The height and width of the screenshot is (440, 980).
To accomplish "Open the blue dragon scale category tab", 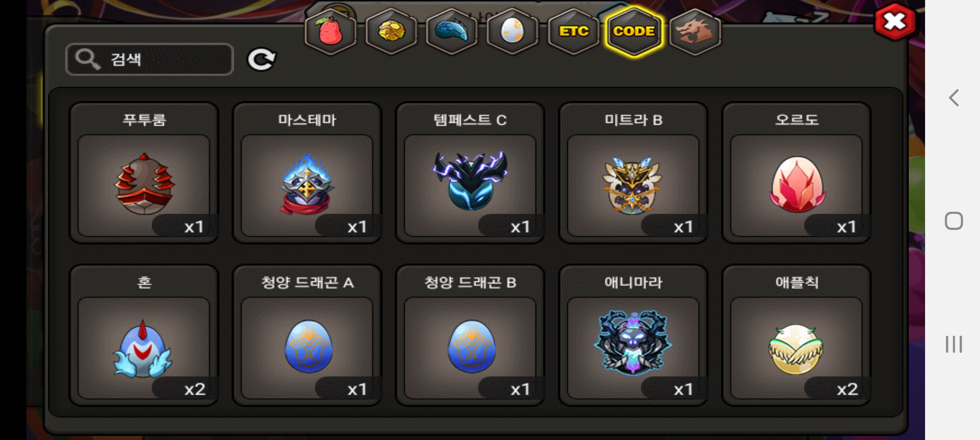I will (452, 32).
